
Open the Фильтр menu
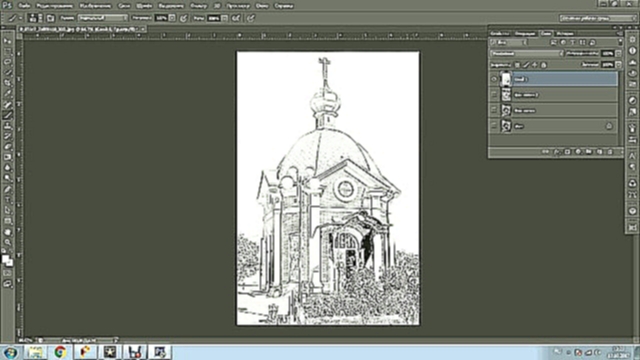coord(198,6)
